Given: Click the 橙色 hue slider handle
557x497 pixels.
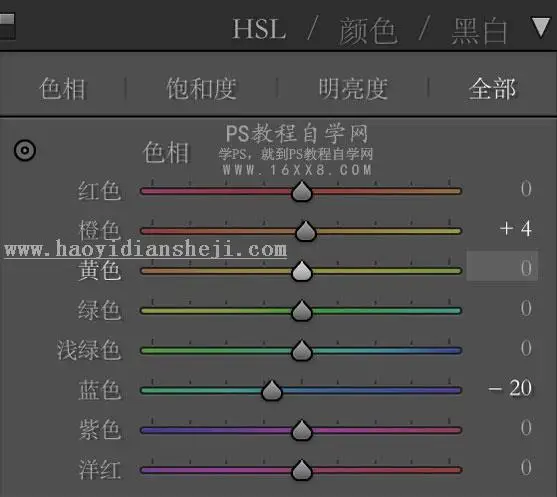Looking at the screenshot, I should tap(305, 231).
